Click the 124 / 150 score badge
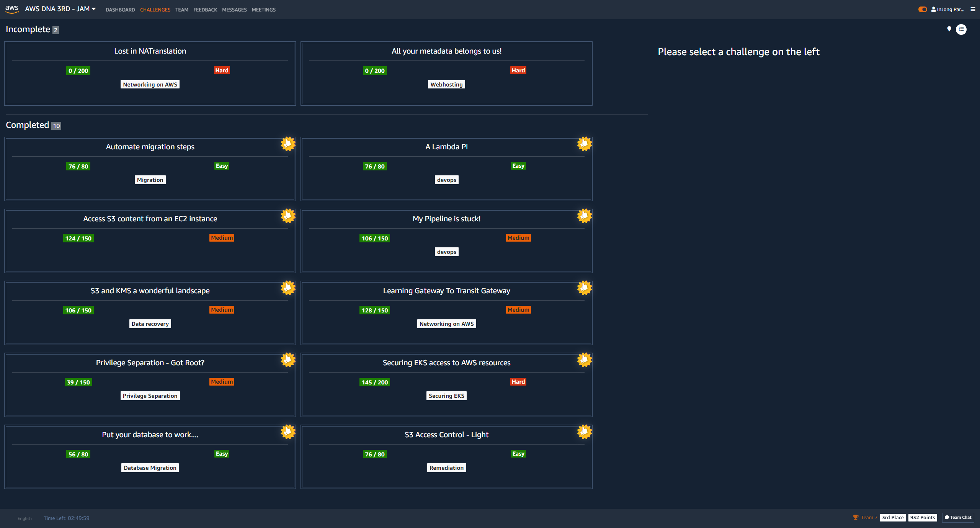This screenshot has width=980, height=528. coord(78,238)
